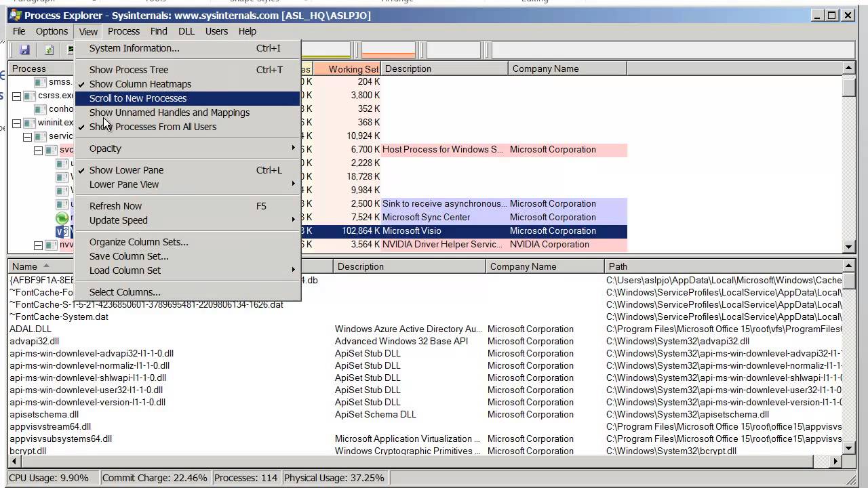Sort lower pane by Path header
Screen dimensions: 868x488
coord(723,266)
